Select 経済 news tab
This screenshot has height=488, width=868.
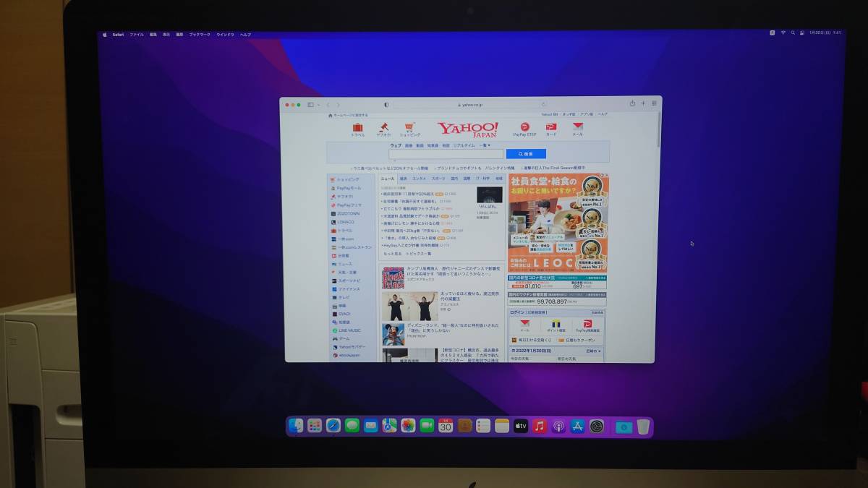point(404,178)
